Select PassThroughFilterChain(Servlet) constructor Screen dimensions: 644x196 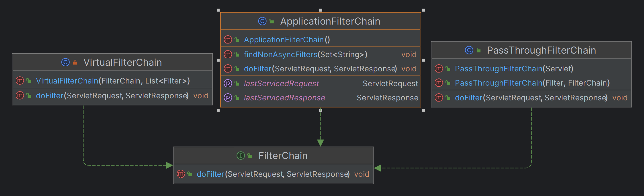[514, 69]
